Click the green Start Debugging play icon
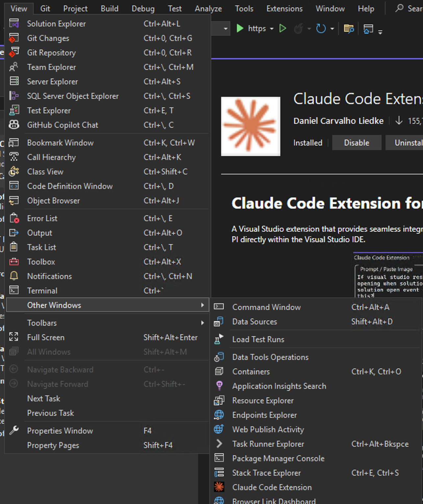This screenshot has height=504, width=423. tap(240, 29)
